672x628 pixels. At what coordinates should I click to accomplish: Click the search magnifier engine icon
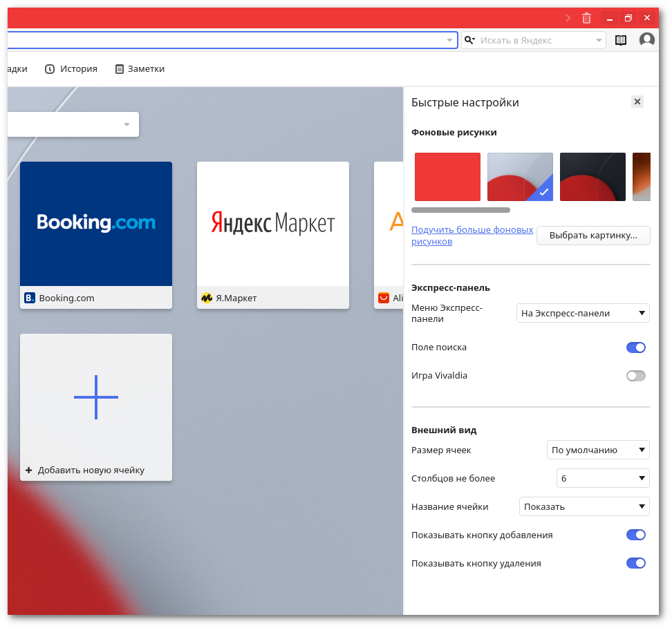[x=469, y=40]
